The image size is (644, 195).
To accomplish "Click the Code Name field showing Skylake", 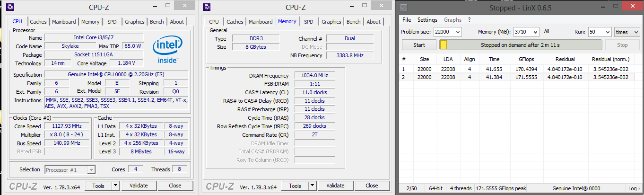I will [x=70, y=46].
